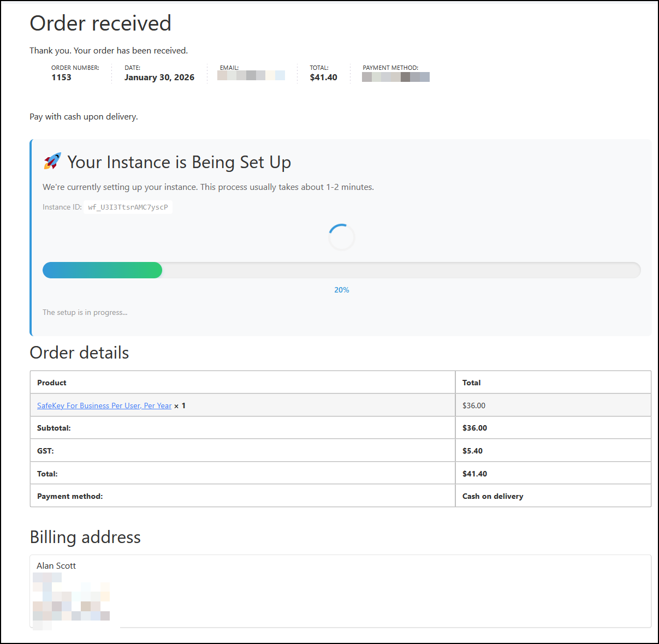Click the Billing address heading
Viewport: 659px width, 644px height.
point(85,537)
